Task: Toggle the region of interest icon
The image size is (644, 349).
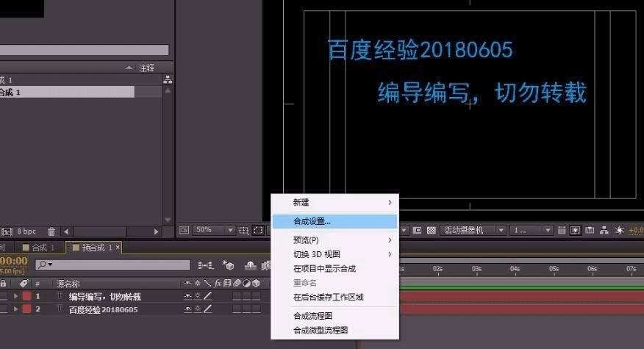Action: pyautogui.click(x=417, y=231)
